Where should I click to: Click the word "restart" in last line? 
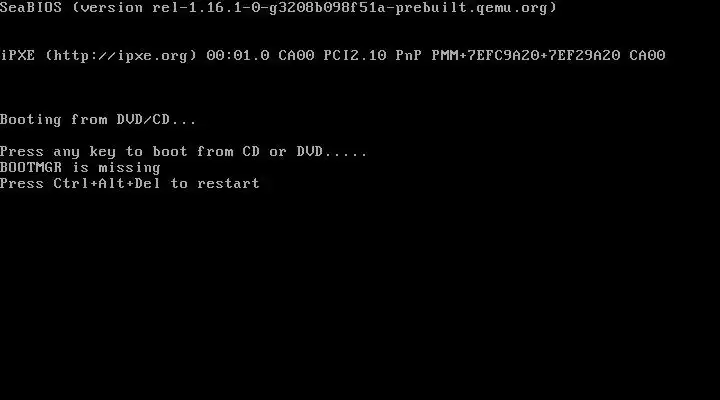pos(228,184)
